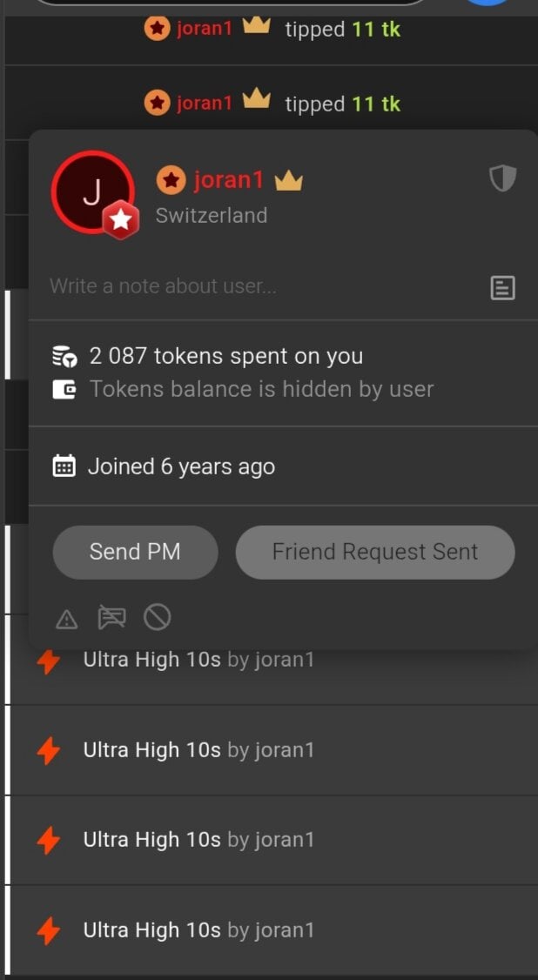Open joran1 username link in the card
Screen dimensions: 538x980
228,180
